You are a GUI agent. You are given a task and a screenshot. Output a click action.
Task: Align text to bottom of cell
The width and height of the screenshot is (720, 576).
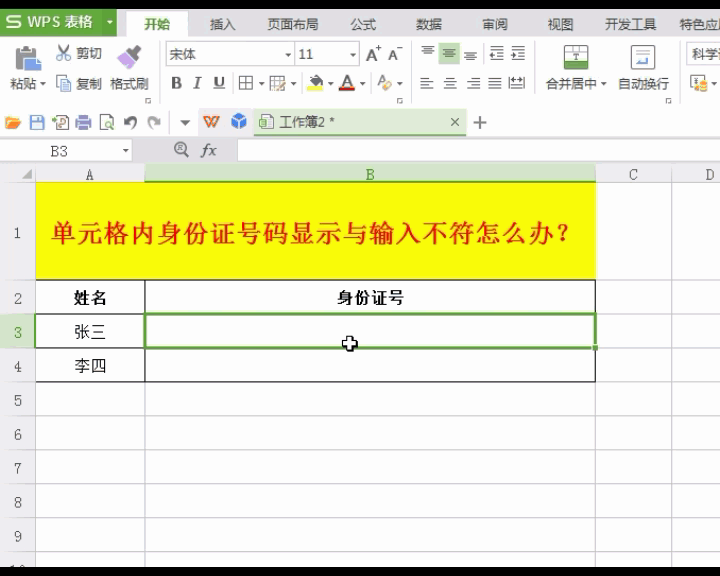(470, 54)
